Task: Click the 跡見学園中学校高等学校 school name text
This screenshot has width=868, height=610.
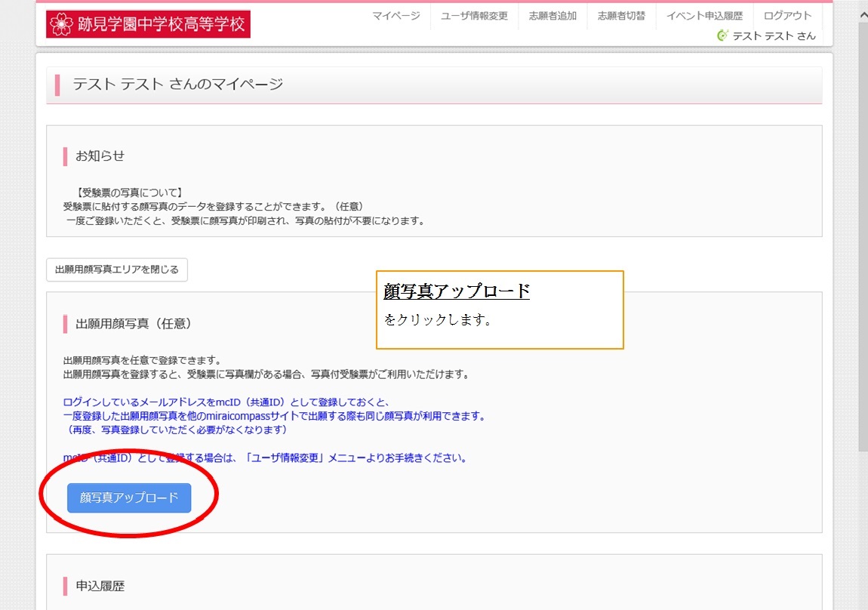Action: [x=162, y=24]
